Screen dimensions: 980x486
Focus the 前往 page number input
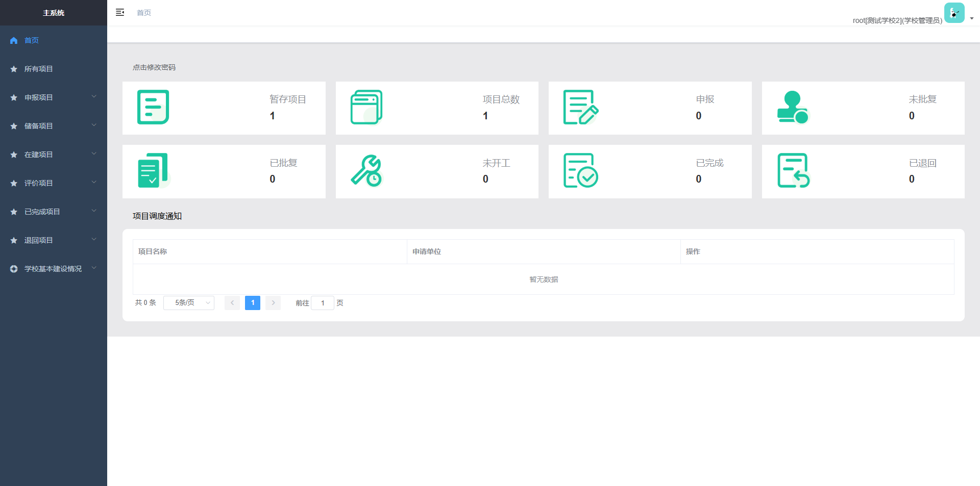pyautogui.click(x=323, y=303)
